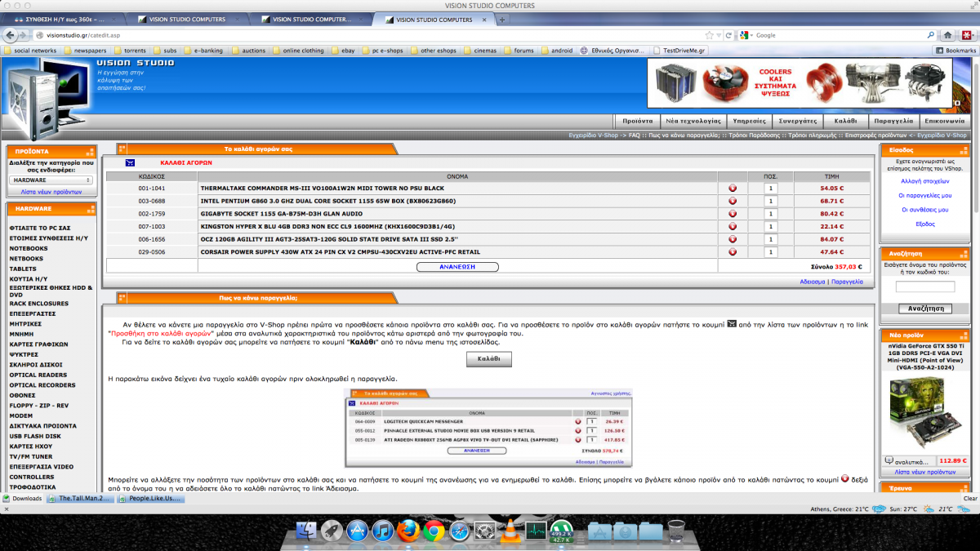Open System Preferences from the Dock

(x=484, y=531)
